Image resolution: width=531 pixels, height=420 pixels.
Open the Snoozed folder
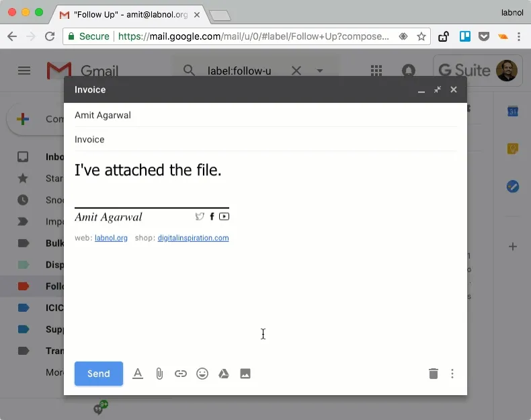(x=32, y=200)
